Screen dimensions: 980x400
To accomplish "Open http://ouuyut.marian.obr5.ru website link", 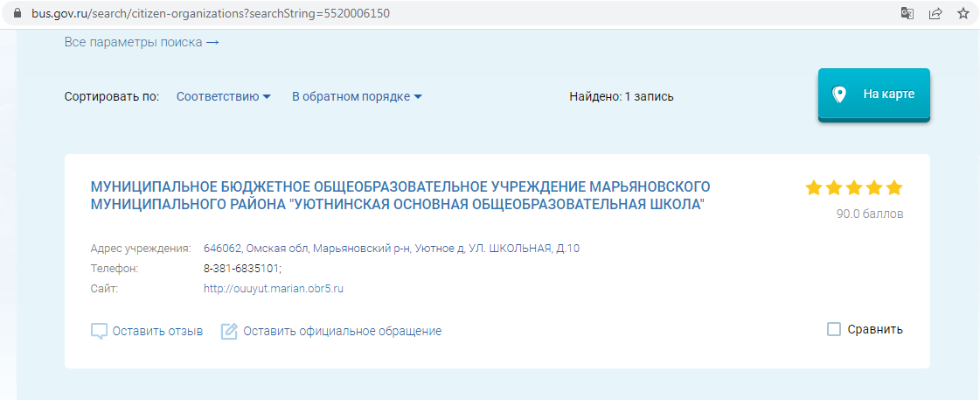I will tap(274, 289).
